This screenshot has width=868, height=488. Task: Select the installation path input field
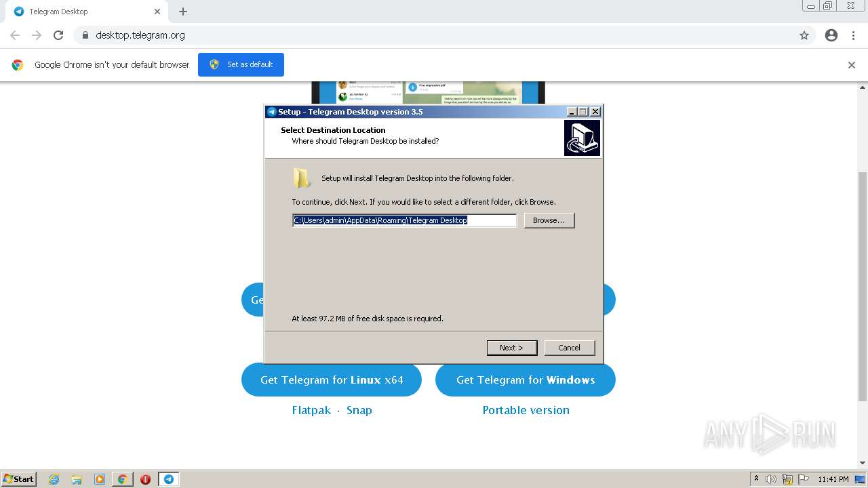coord(405,220)
